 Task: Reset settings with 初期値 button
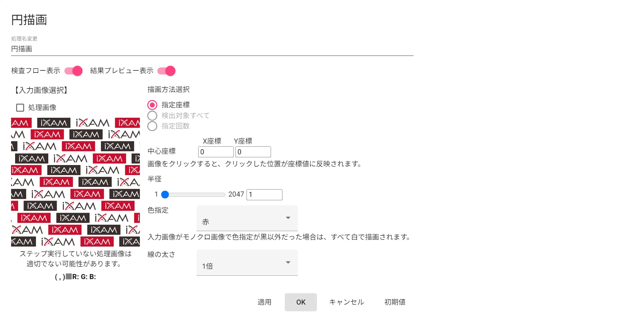point(395,302)
